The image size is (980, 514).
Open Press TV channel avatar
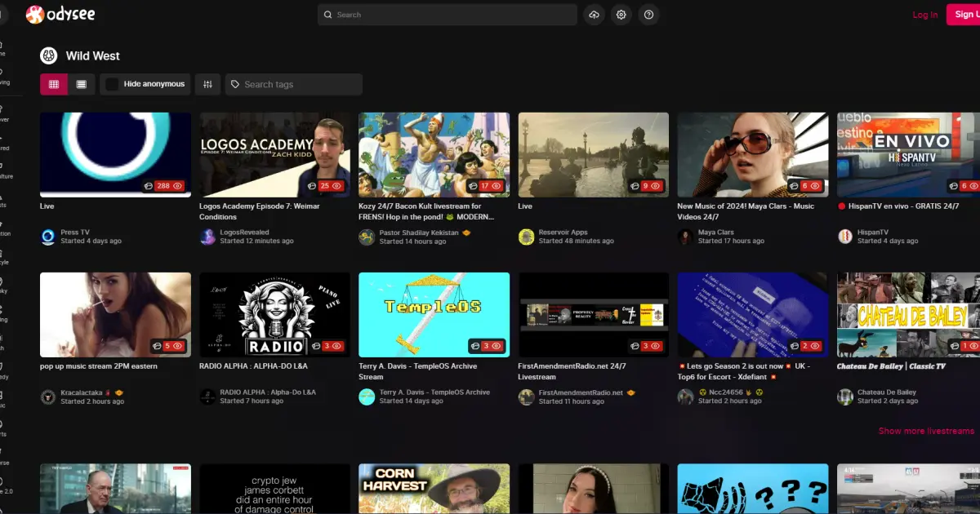[48, 237]
